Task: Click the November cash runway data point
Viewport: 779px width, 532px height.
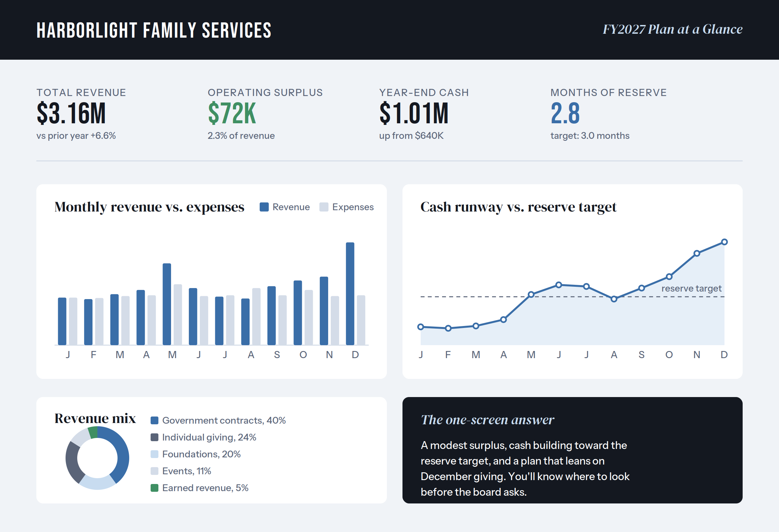Action: point(697,253)
